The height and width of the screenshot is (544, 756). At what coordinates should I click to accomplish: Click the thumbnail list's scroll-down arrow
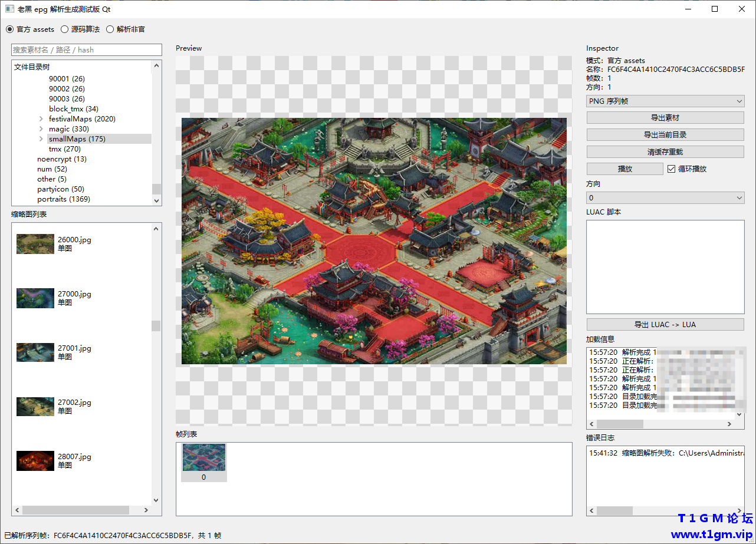[156, 500]
